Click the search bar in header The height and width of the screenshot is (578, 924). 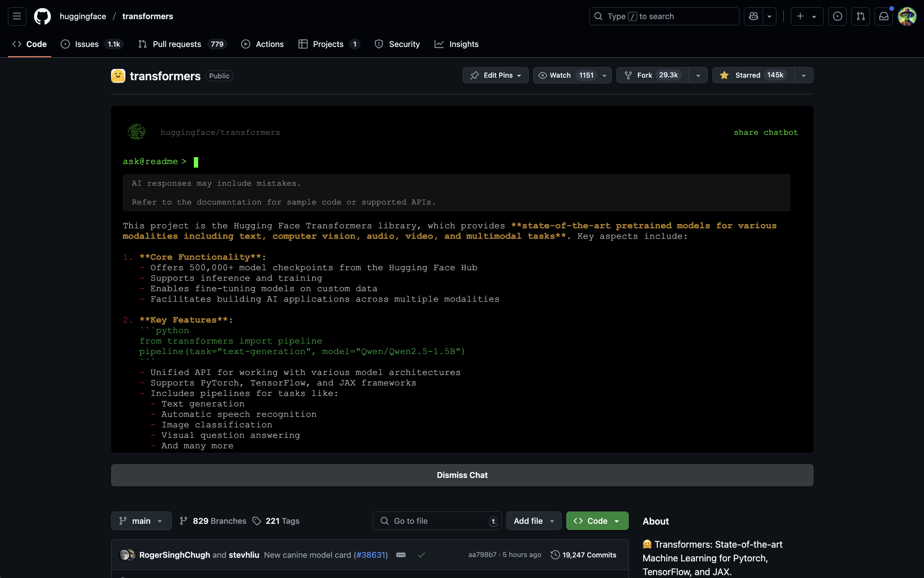point(664,17)
